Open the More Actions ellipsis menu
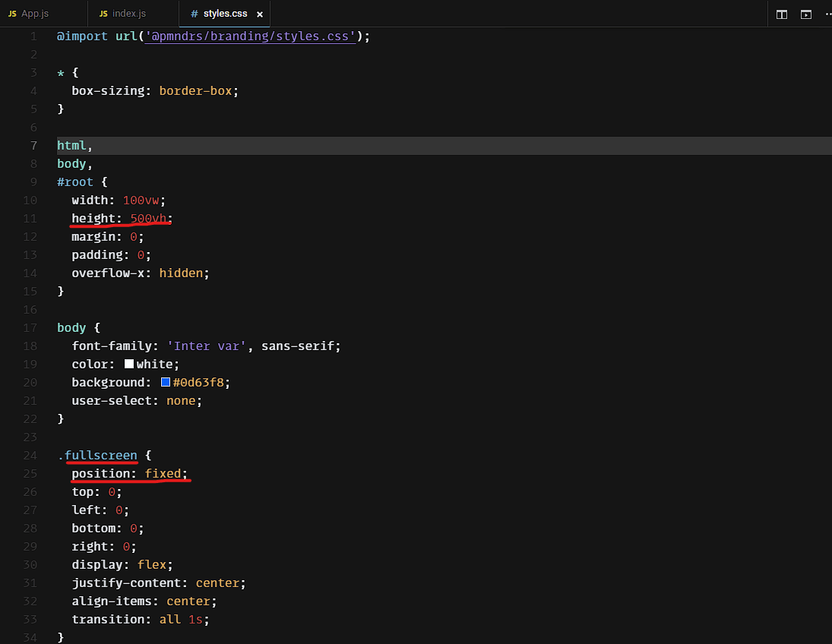 pos(827,14)
